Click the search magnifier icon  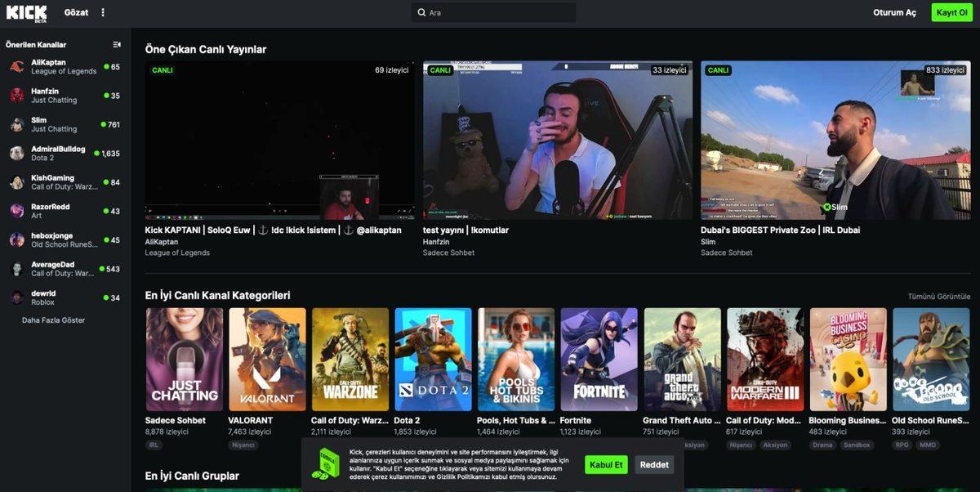tap(421, 12)
